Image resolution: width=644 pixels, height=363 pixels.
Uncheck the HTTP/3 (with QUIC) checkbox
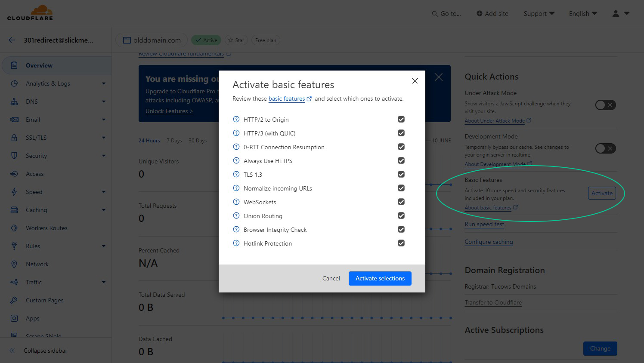tap(401, 133)
